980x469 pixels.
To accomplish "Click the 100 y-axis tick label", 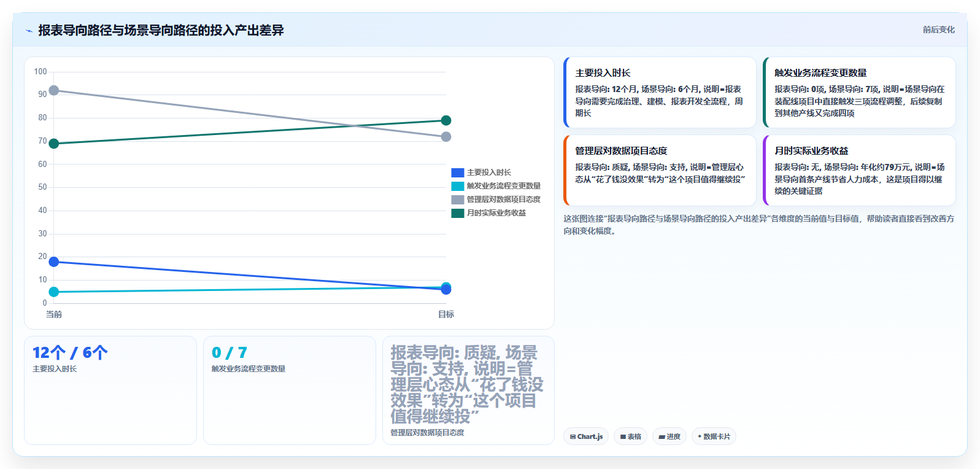I will coord(41,72).
